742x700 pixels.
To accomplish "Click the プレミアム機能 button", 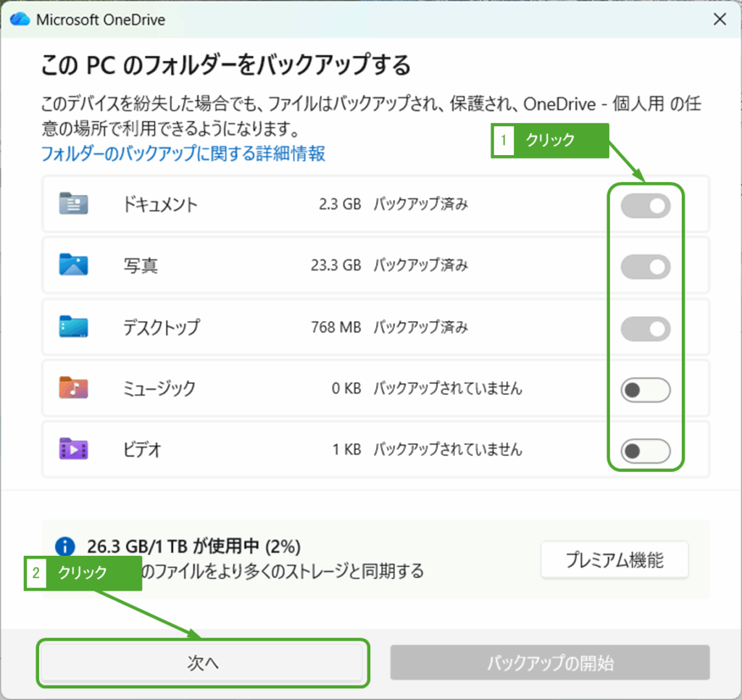I will 614,559.
